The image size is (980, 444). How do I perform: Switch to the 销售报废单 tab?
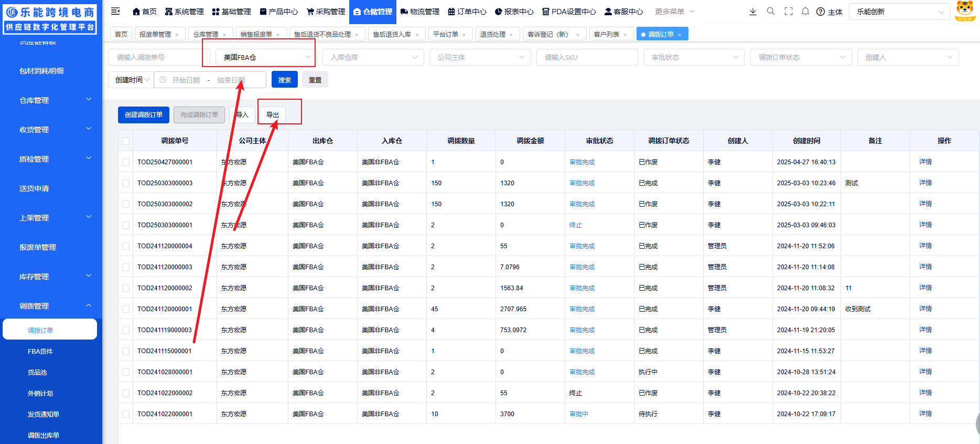pos(256,35)
